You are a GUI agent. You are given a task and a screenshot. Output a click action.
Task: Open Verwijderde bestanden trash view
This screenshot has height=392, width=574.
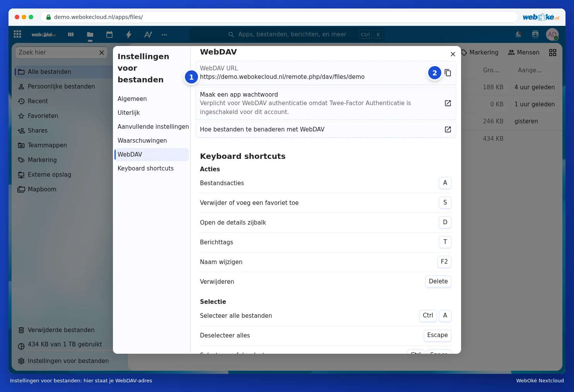pos(63,330)
